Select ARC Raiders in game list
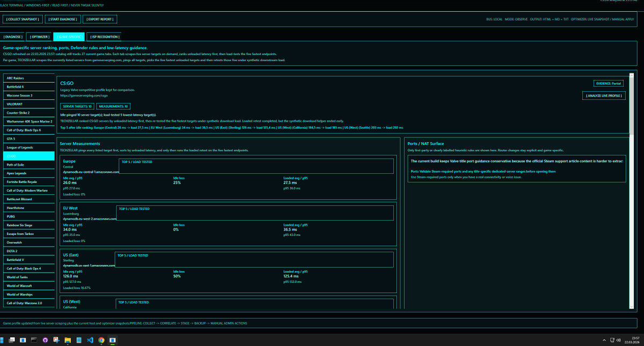The height and width of the screenshot is (346, 644). [29, 78]
